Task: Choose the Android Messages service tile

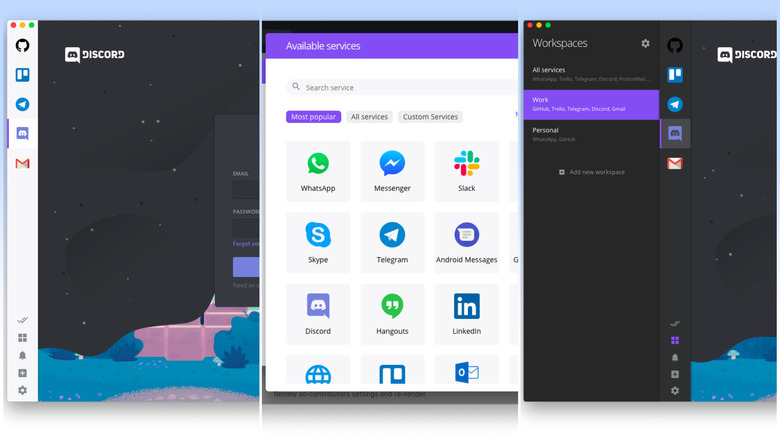Action: 467,243
